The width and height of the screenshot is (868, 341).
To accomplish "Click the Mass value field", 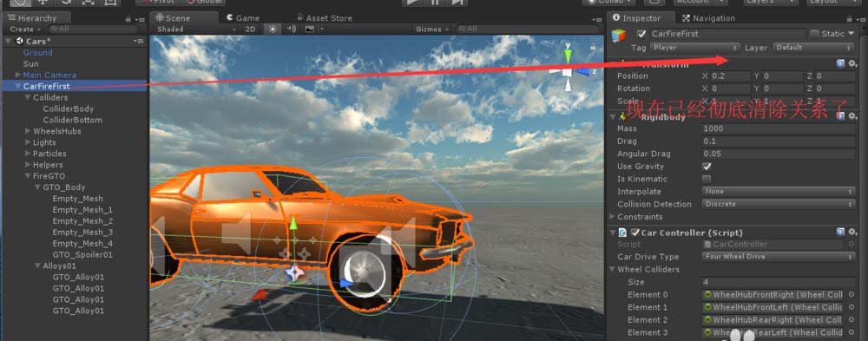I will click(779, 128).
